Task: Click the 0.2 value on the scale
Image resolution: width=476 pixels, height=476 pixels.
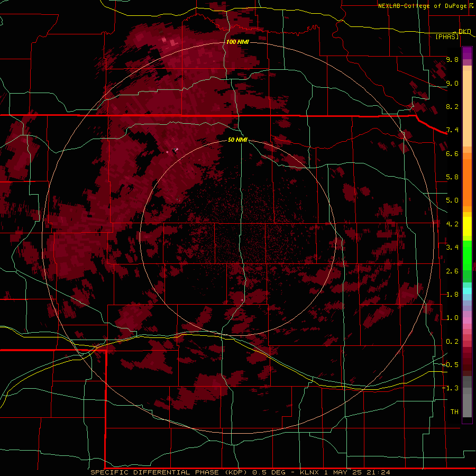Action: pyautogui.click(x=452, y=342)
